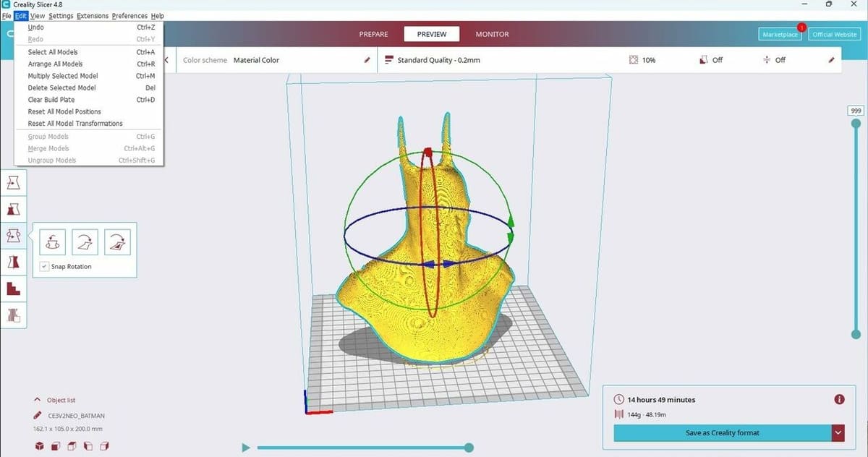Screen dimensions: 868x457
Task: Click the 144g - 48.19m material usage text
Action: (647, 414)
